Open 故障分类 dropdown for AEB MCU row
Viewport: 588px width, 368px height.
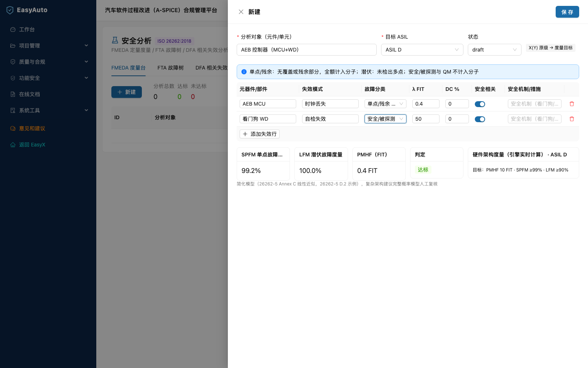click(x=386, y=104)
